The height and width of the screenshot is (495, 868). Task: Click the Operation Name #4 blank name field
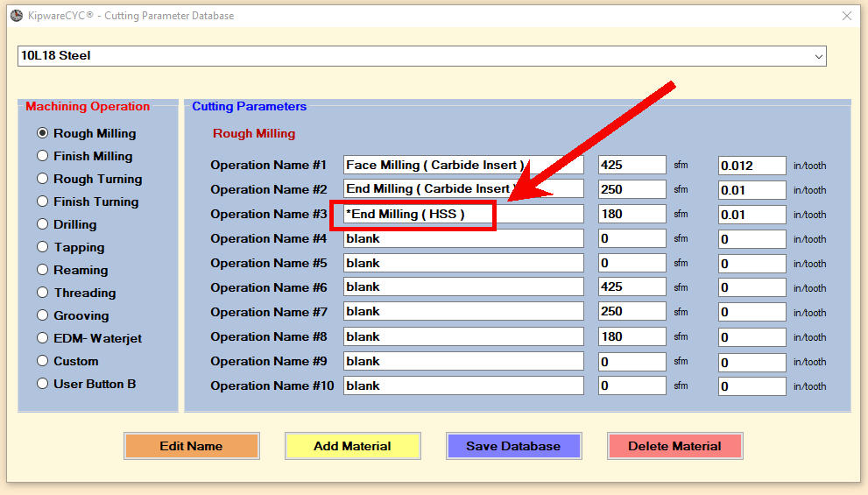coord(463,238)
